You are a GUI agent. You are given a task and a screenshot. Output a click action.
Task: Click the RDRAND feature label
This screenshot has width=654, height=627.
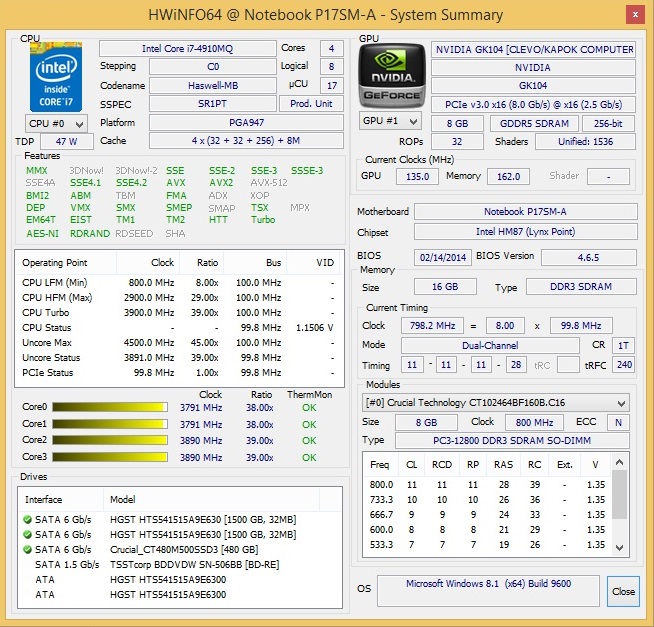tap(90, 234)
